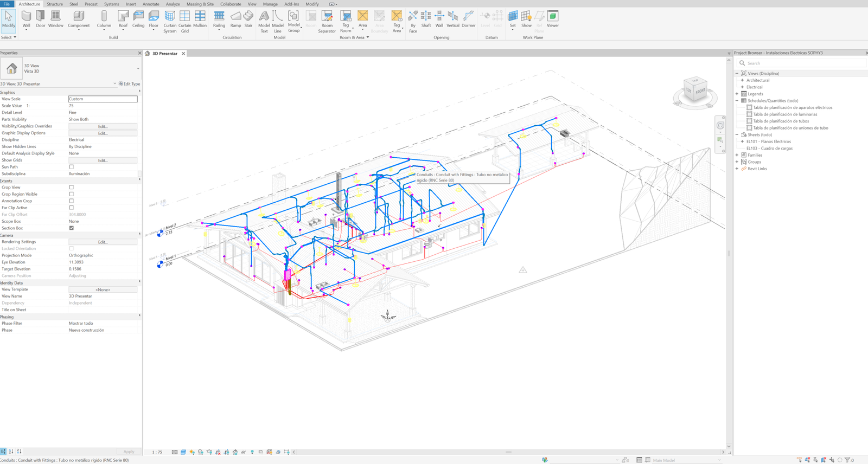Click the View Scale Custom field
Image resolution: width=868 pixels, height=464 pixels.
point(103,99)
